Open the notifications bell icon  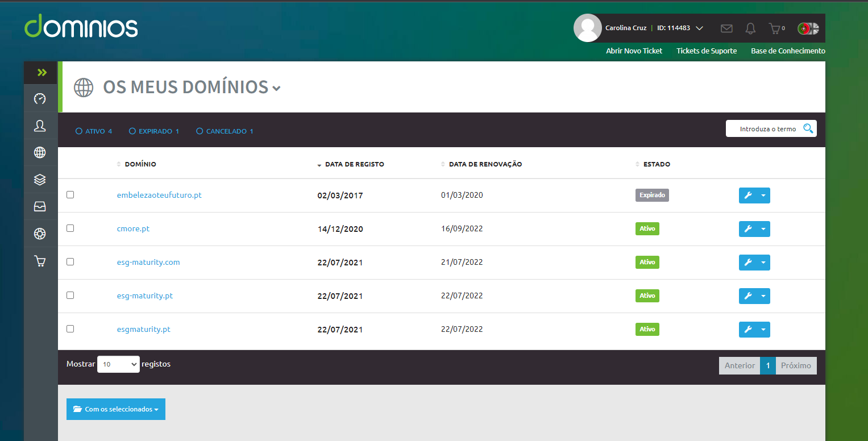coord(750,28)
